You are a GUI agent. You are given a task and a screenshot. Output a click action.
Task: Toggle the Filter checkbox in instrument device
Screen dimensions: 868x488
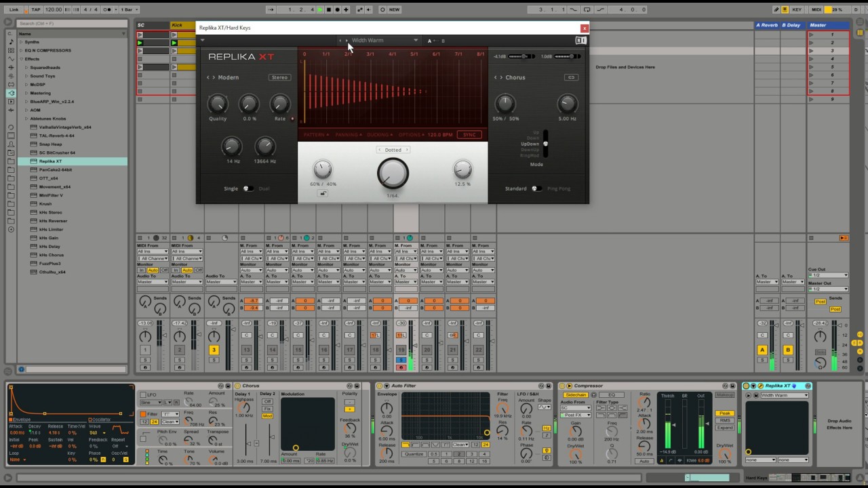point(143,414)
